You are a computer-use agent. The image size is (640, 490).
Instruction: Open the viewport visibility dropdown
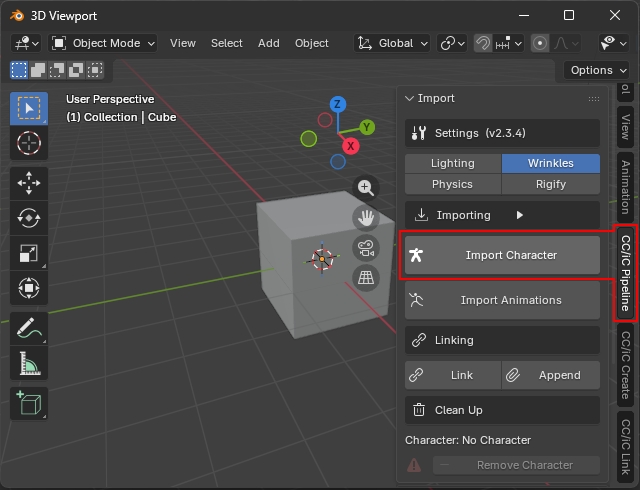[613, 43]
